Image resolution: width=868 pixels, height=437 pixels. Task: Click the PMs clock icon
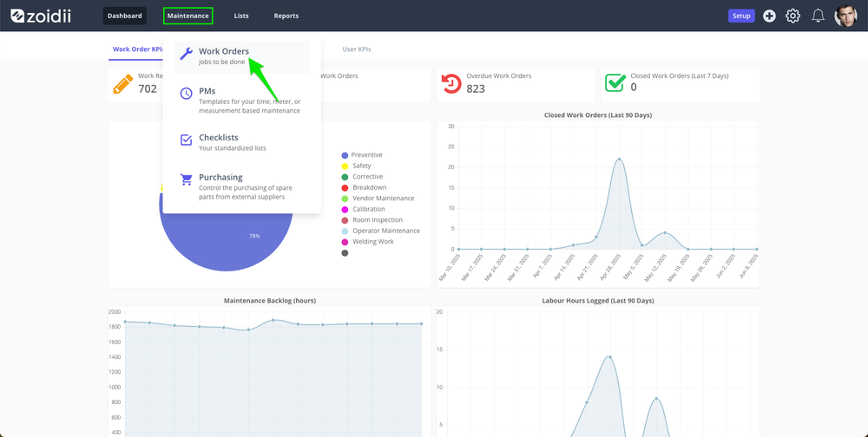[187, 94]
